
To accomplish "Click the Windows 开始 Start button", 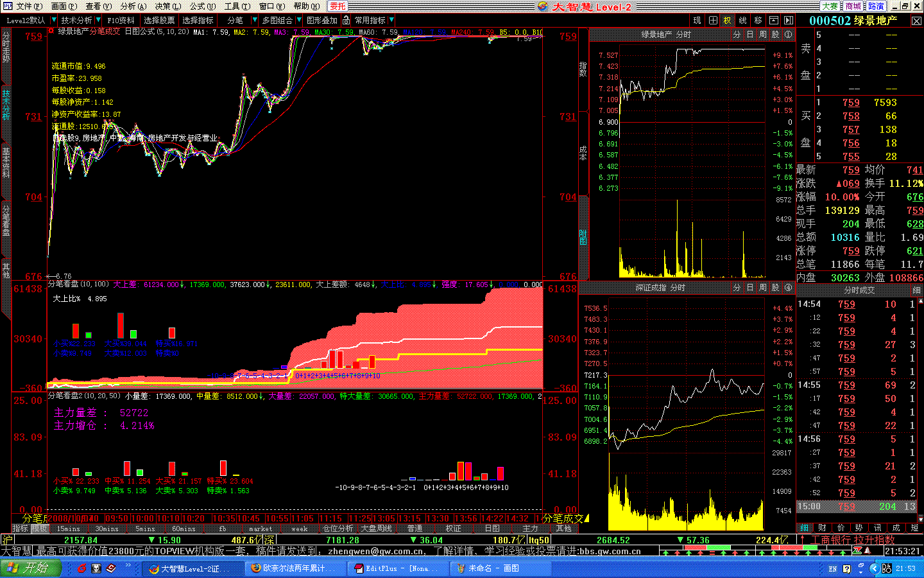I will pos(30,568).
